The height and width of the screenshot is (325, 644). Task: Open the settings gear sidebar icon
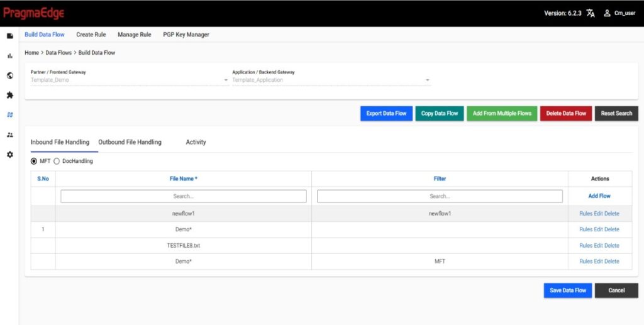click(9, 155)
